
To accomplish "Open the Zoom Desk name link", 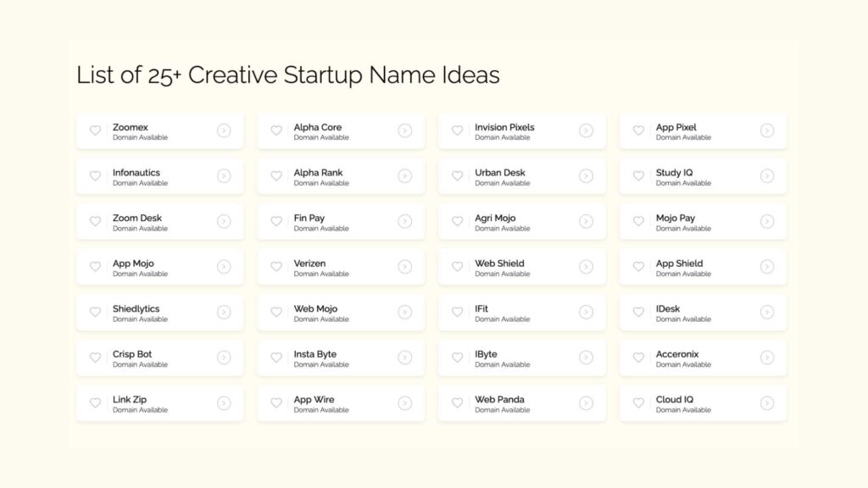I will pyautogui.click(x=137, y=218).
